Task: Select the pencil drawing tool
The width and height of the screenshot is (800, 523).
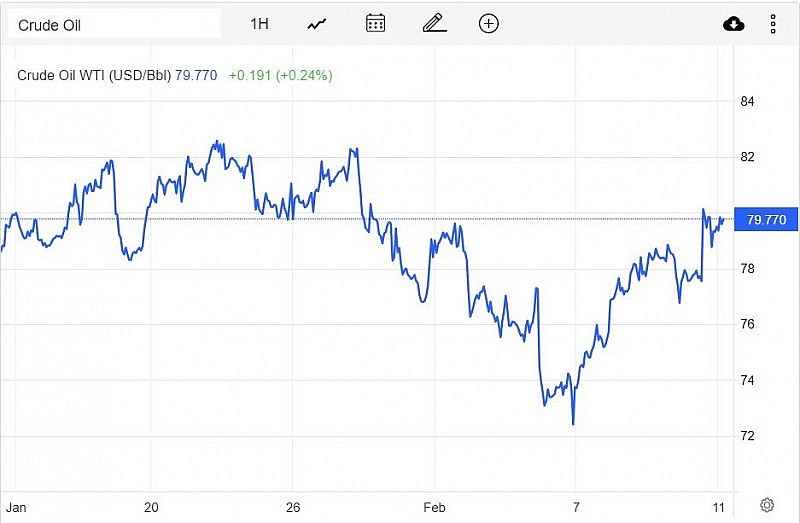Action: 432,23
